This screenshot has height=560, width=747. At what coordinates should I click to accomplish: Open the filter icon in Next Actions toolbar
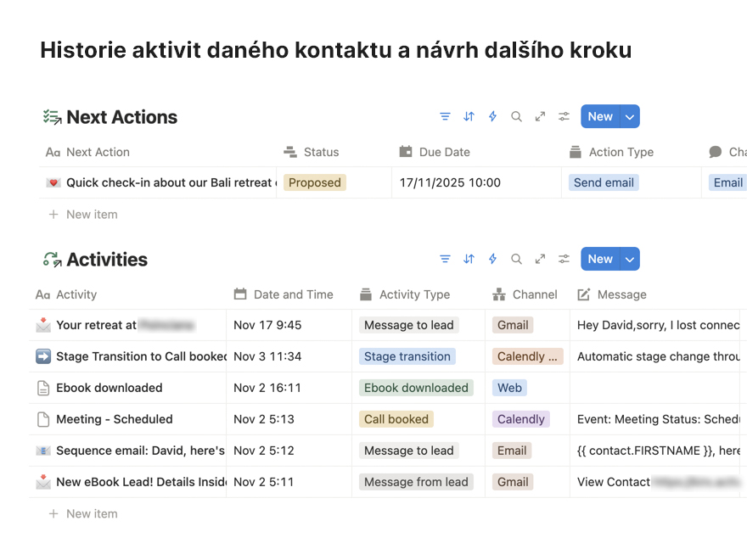coord(445,117)
